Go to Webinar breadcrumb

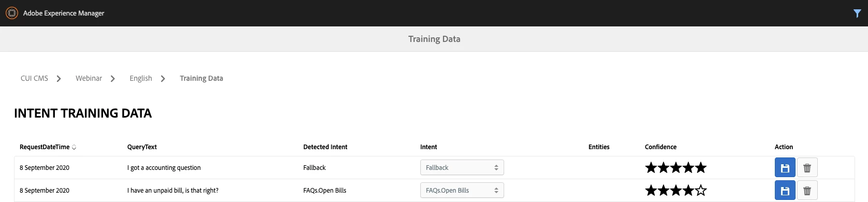[x=89, y=78]
